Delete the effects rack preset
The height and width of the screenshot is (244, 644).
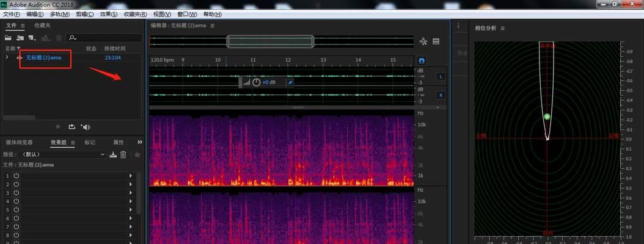[x=123, y=154]
